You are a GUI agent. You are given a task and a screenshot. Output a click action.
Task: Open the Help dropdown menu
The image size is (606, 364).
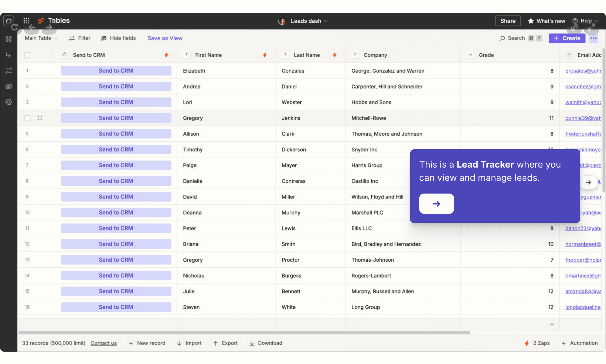[x=585, y=21]
